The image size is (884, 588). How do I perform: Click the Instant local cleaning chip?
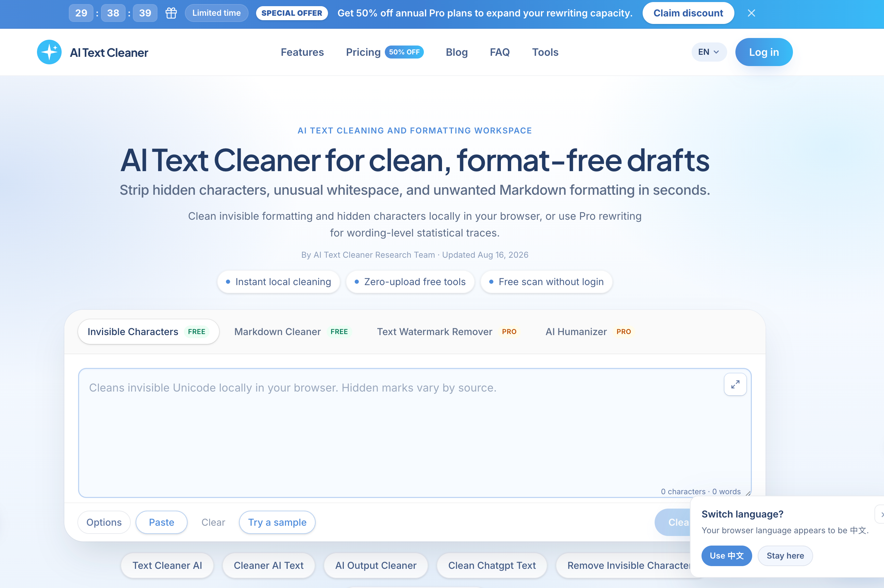tap(278, 282)
